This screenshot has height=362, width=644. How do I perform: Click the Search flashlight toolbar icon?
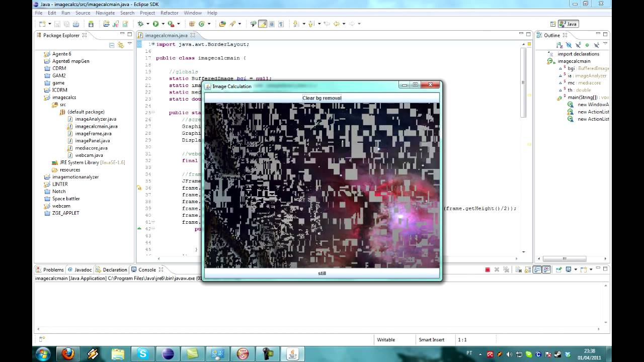pos(232,24)
